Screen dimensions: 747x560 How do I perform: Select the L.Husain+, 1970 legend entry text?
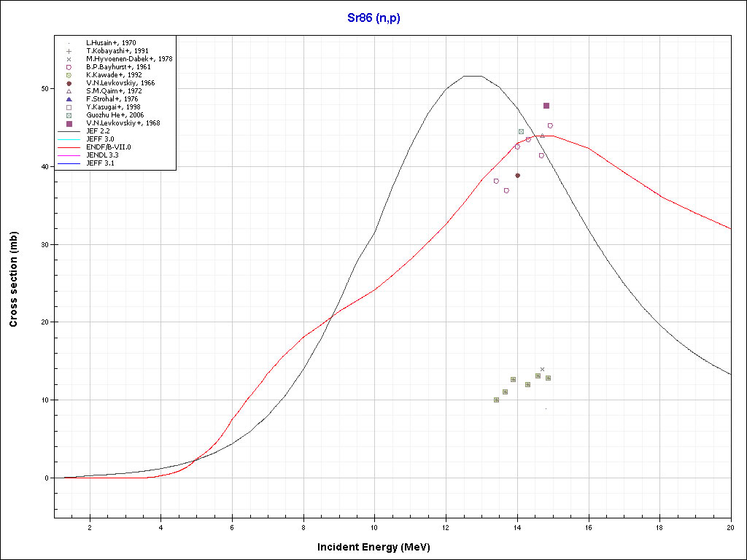tap(111, 43)
